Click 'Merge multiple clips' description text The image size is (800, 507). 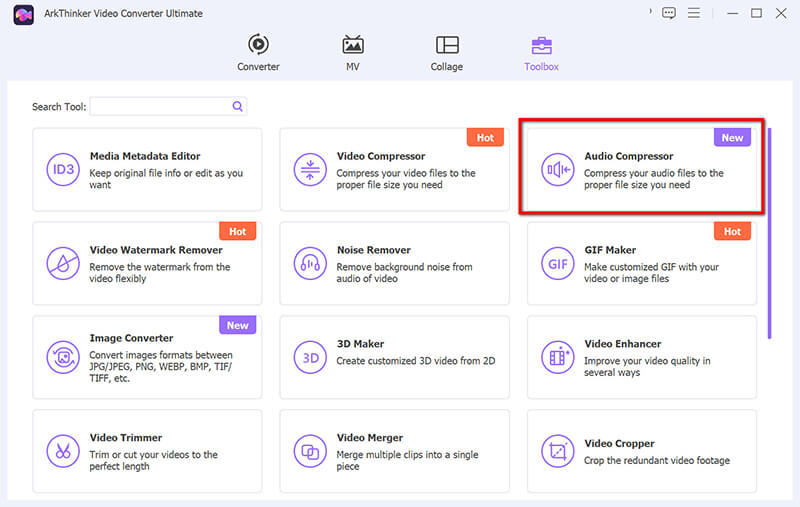click(407, 460)
